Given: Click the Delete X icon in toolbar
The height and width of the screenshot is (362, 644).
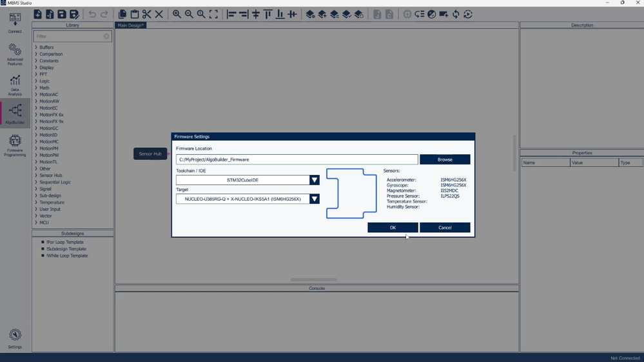Looking at the screenshot, I should [x=159, y=14].
